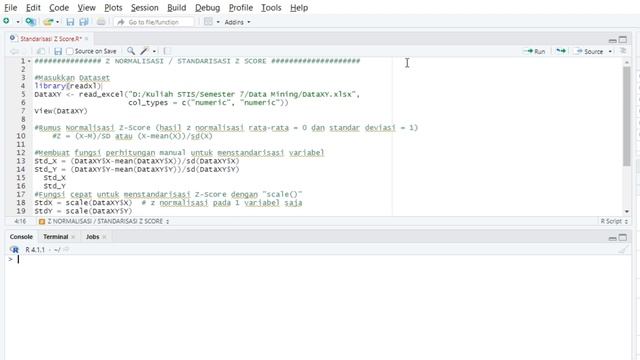Viewport: 640px width, 360px height.
Task: Create a new file with the green plus icon
Action: pyautogui.click(x=7, y=21)
